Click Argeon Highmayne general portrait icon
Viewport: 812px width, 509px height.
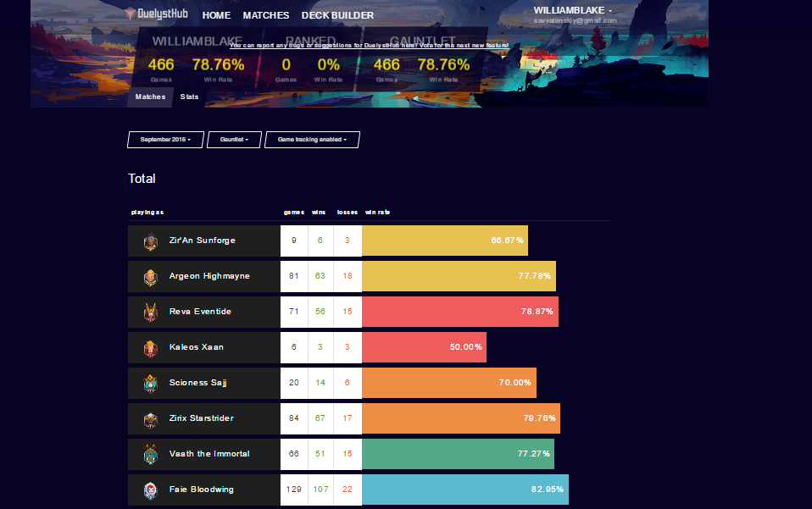pos(151,277)
